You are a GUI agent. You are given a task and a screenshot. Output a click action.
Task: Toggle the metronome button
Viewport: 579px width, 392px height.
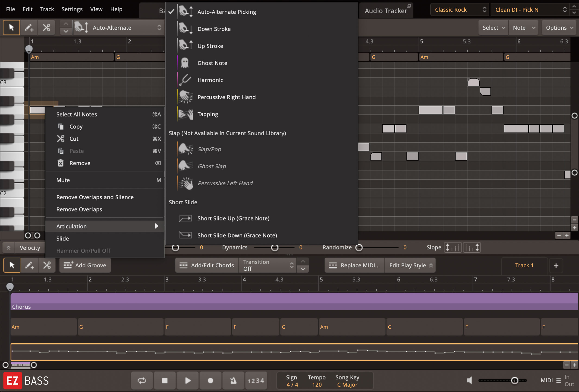tap(233, 381)
